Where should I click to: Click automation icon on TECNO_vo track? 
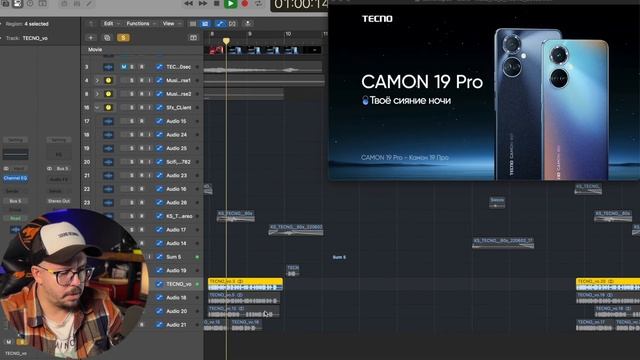159,284
